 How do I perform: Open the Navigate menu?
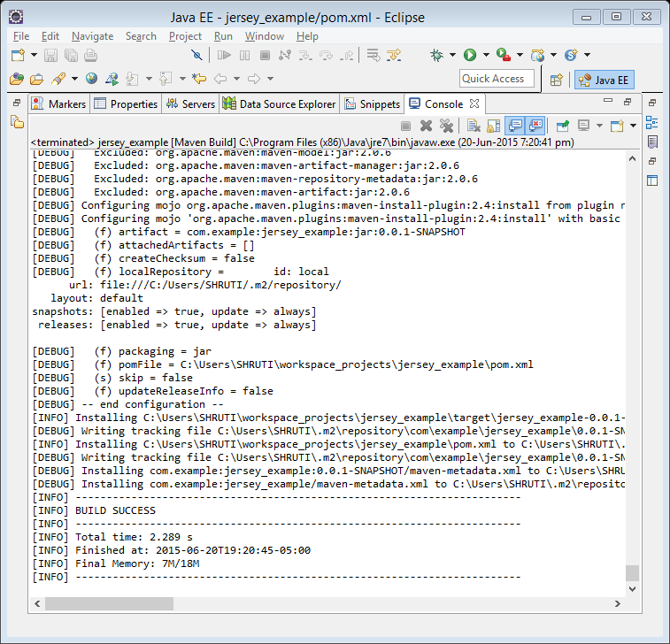point(92,36)
